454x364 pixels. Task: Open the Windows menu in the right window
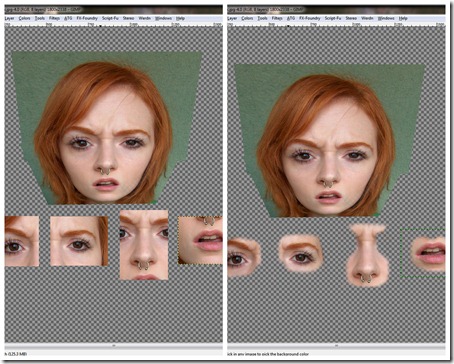(x=386, y=18)
